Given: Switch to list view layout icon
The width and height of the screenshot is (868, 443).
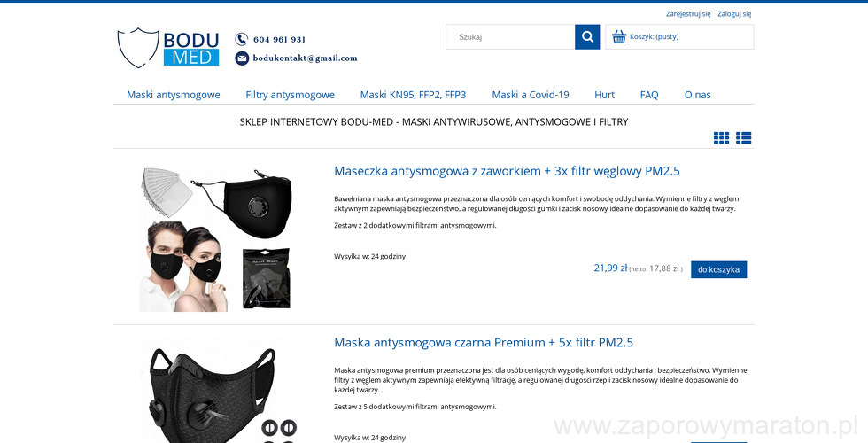Looking at the screenshot, I should pyautogui.click(x=743, y=138).
